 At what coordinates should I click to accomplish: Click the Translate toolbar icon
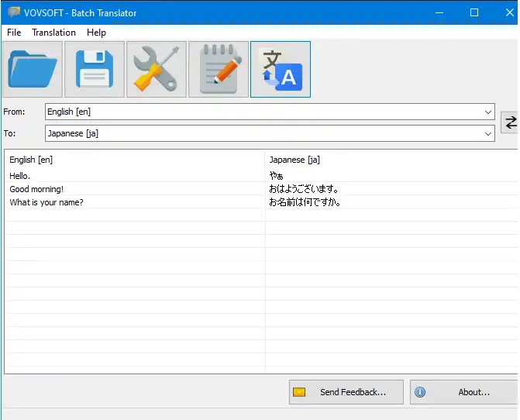pyautogui.click(x=281, y=70)
